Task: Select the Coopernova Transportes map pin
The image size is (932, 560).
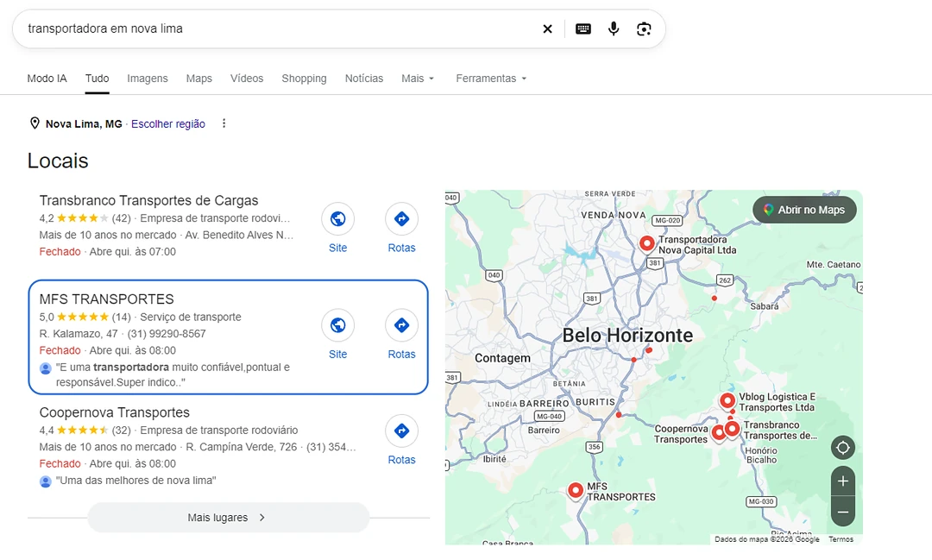Action: click(718, 433)
